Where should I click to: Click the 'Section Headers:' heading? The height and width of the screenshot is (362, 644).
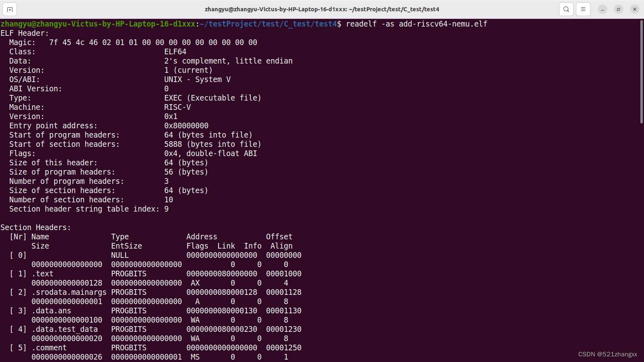36,227
